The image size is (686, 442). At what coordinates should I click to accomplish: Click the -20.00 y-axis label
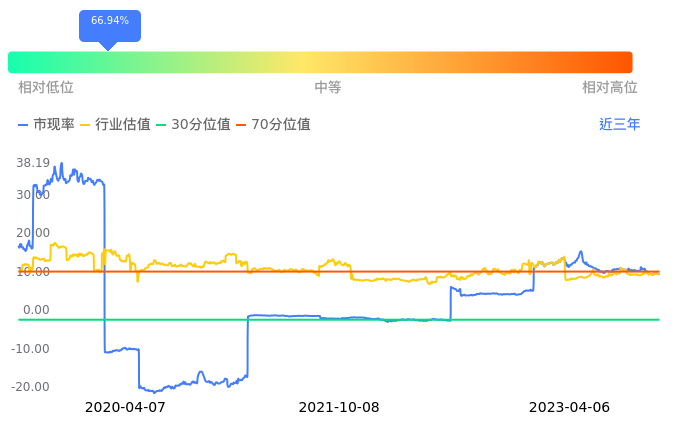point(31,387)
